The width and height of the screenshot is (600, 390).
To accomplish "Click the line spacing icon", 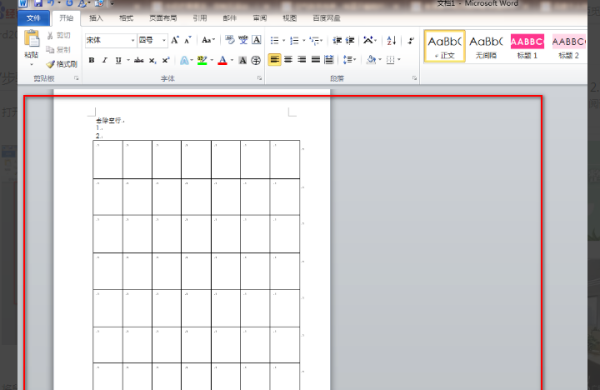I will point(347,60).
